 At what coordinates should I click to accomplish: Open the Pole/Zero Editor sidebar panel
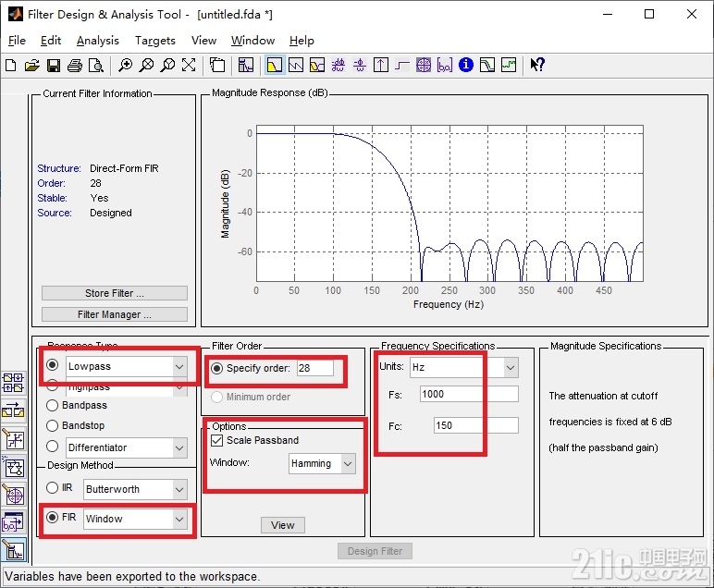[13, 496]
